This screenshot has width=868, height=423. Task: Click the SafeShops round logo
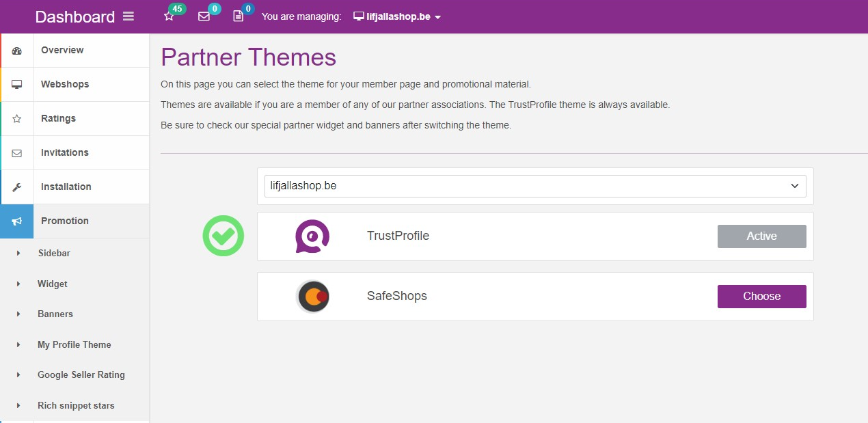click(313, 297)
